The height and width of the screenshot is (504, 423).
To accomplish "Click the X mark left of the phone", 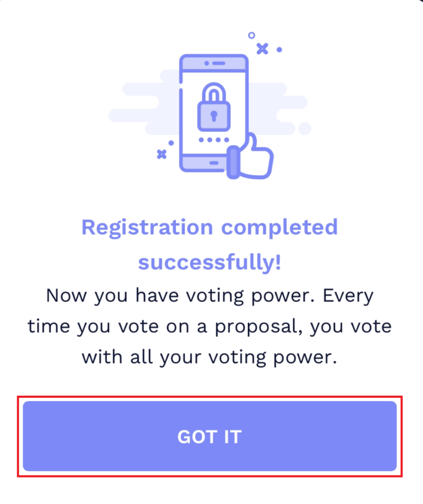I will coord(161,154).
